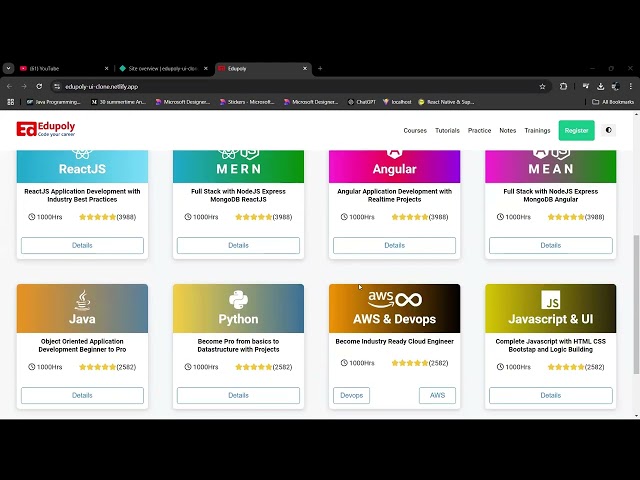Click the address bar URL field
The width and height of the screenshot is (640, 480).
pos(300,87)
